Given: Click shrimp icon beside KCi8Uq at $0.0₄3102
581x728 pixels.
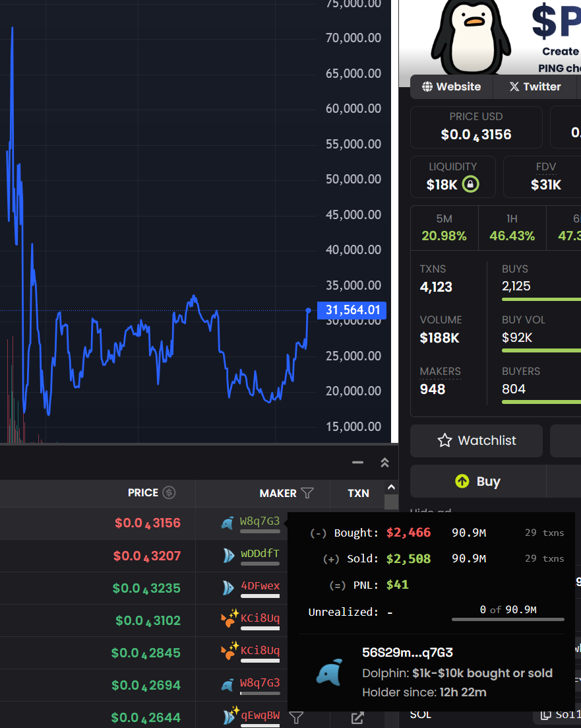Looking at the screenshot, I should (x=229, y=618).
